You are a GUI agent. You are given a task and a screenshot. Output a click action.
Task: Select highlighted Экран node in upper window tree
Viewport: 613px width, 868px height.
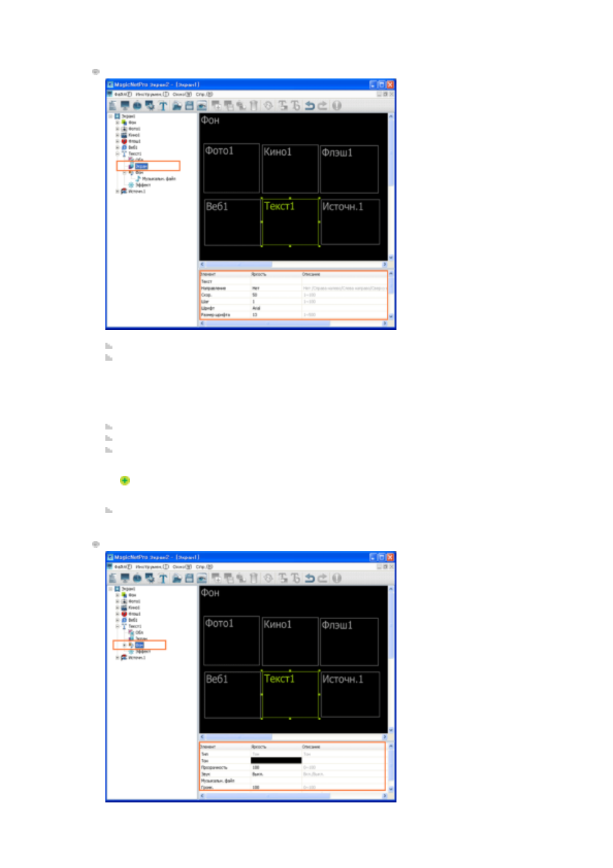click(x=142, y=166)
